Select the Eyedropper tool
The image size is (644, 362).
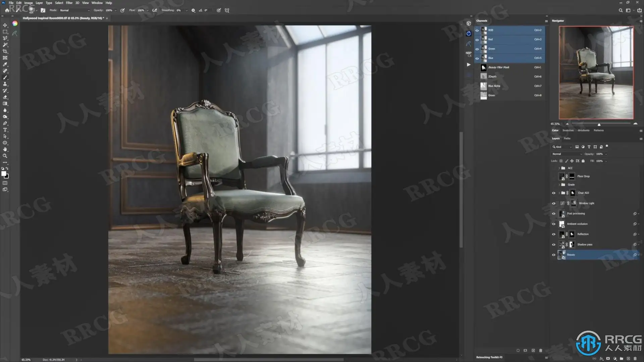[x=5, y=64]
